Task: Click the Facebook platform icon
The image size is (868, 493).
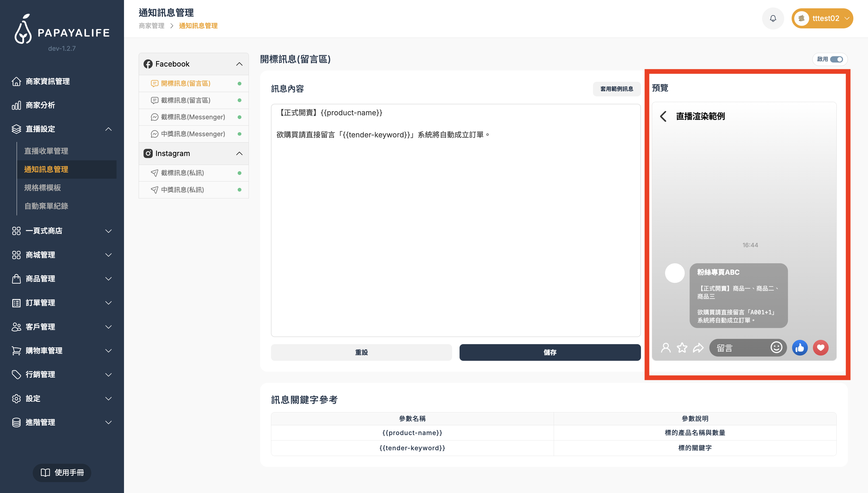Action: [148, 64]
